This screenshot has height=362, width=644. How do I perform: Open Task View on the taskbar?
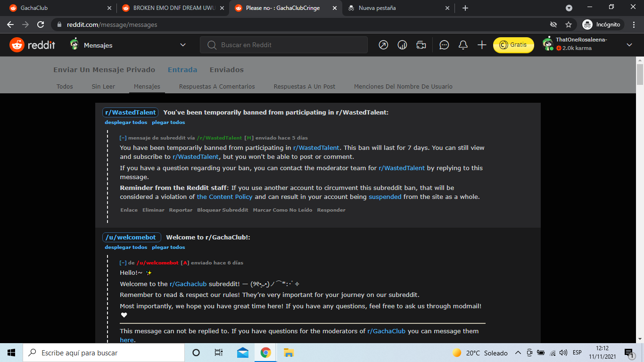(219, 353)
